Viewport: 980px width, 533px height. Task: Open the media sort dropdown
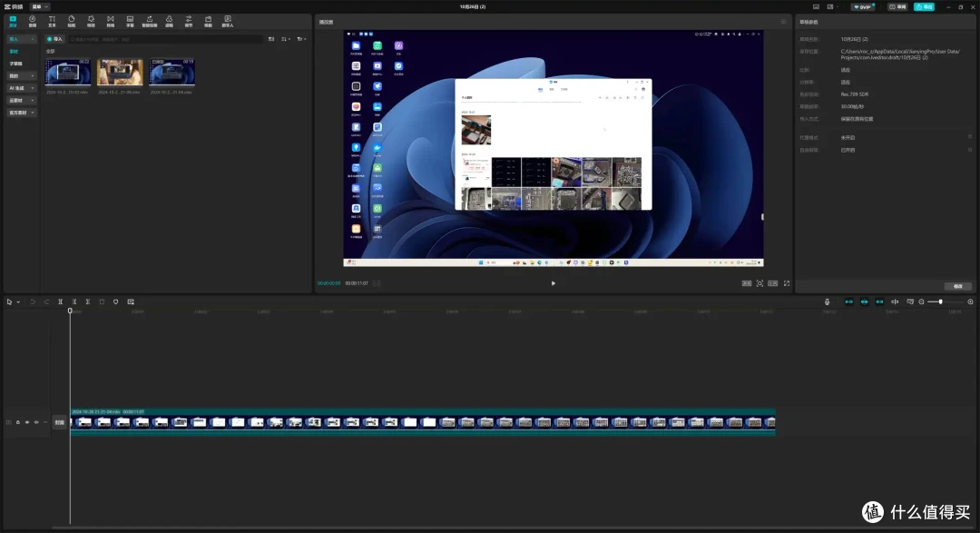(x=286, y=39)
